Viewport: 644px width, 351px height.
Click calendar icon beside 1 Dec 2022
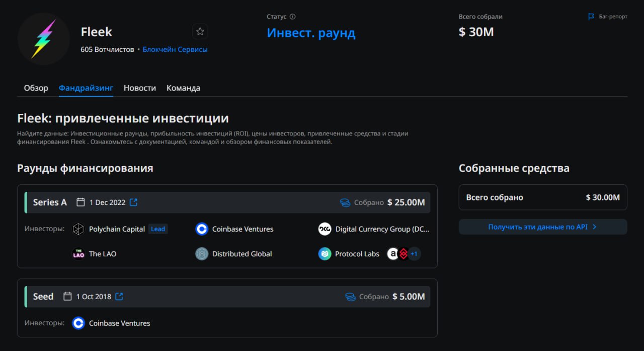click(x=80, y=202)
